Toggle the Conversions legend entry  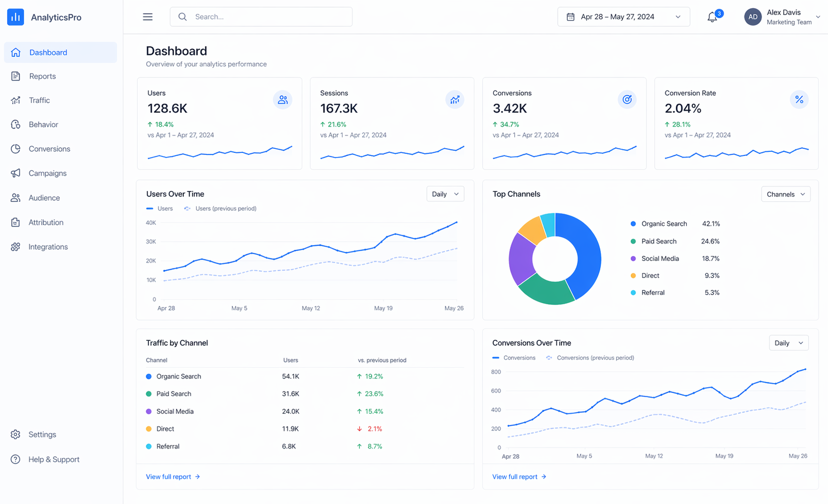[514, 358]
